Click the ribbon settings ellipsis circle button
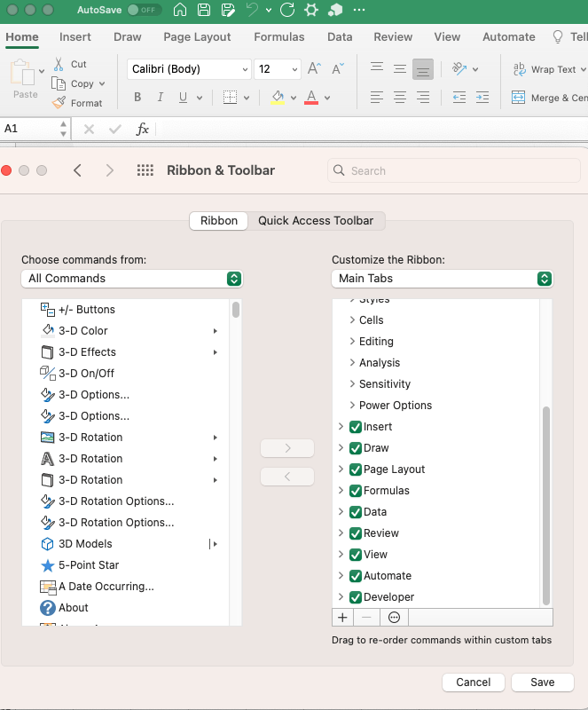The width and height of the screenshot is (588, 710). pos(395,617)
